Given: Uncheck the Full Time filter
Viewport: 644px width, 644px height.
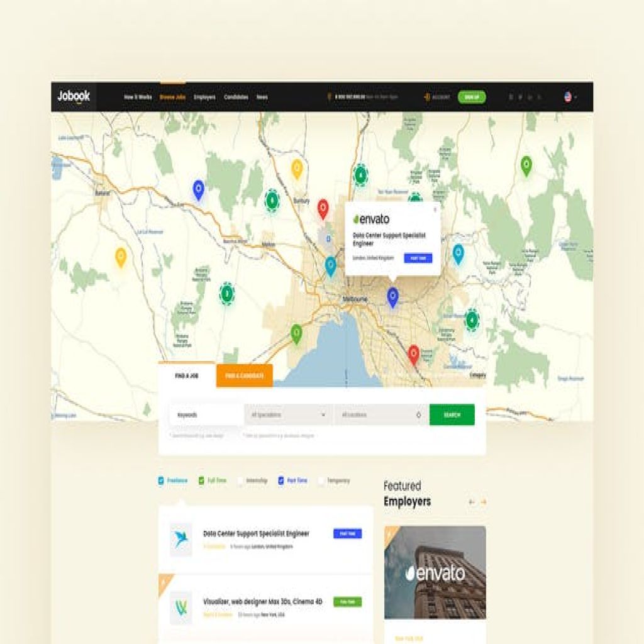Looking at the screenshot, I should tap(201, 480).
